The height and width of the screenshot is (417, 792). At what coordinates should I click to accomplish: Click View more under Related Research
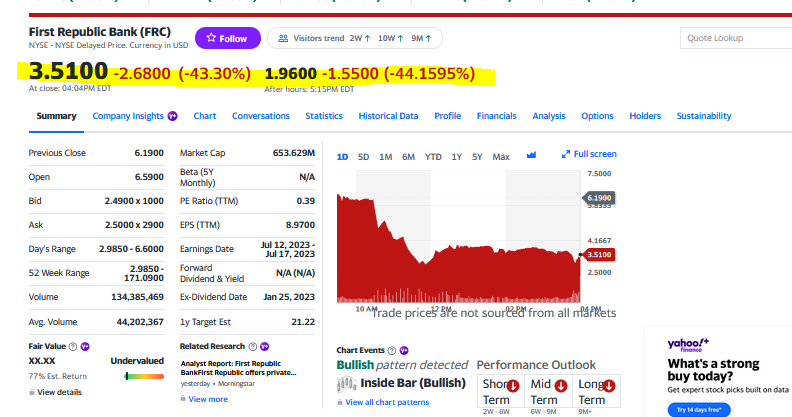click(208, 399)
